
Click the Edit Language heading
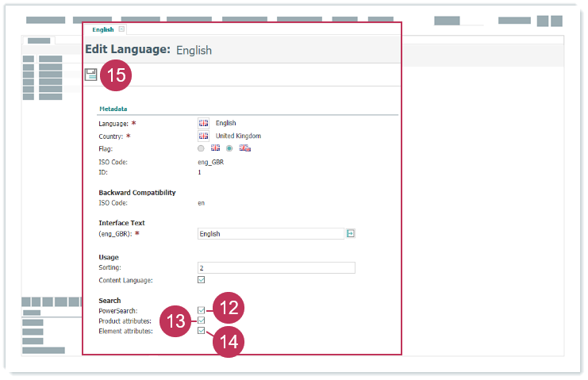(x=128, y=49)
